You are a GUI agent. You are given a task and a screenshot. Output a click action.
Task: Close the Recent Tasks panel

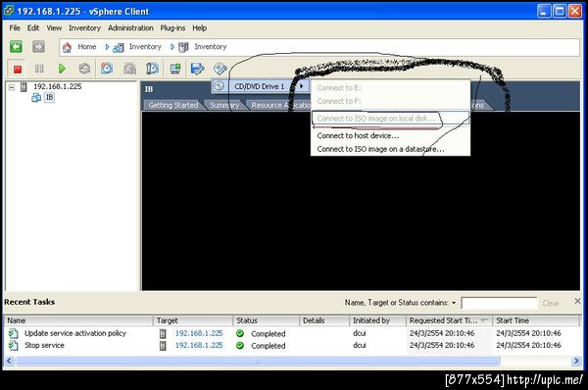[577, 301]
